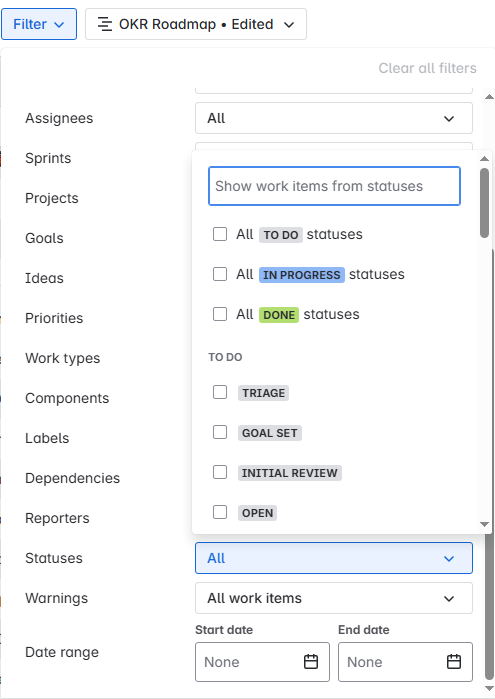Focus the Show work items from statuses field
495x699 pixels.
click(334, 186)
